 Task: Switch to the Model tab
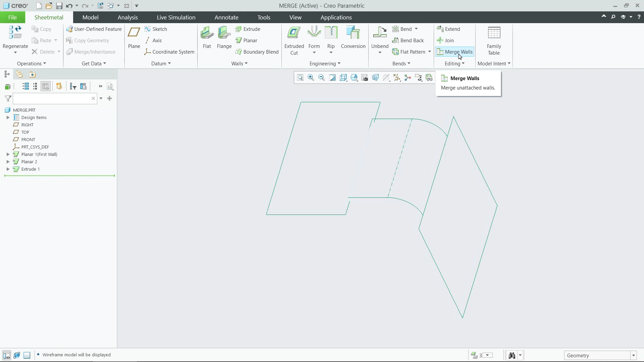click(91, 17)
